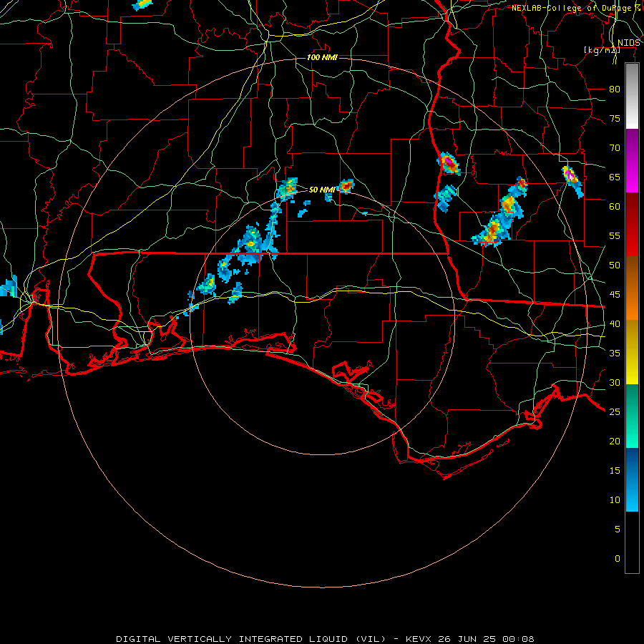Click the small radar echo at the top edge
The width and height of the screenshot is (644, 644).
pyautogui.click(x=142, y=4)
